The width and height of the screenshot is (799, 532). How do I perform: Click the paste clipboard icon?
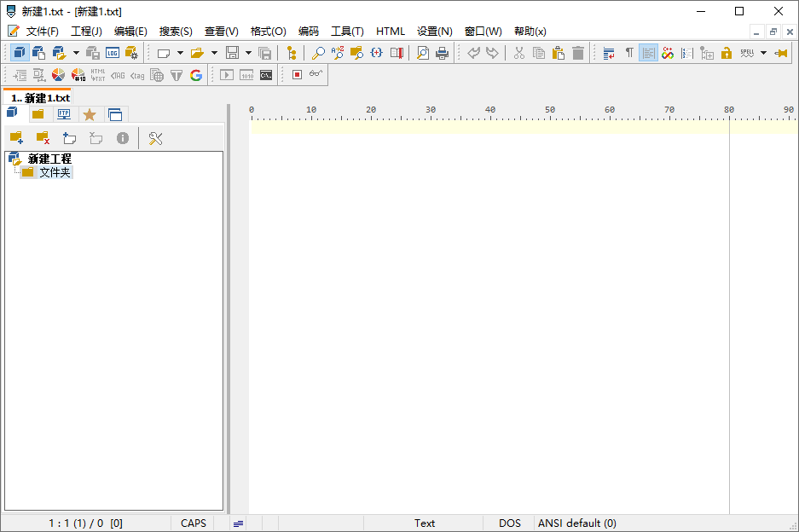(x=559, y=53)
